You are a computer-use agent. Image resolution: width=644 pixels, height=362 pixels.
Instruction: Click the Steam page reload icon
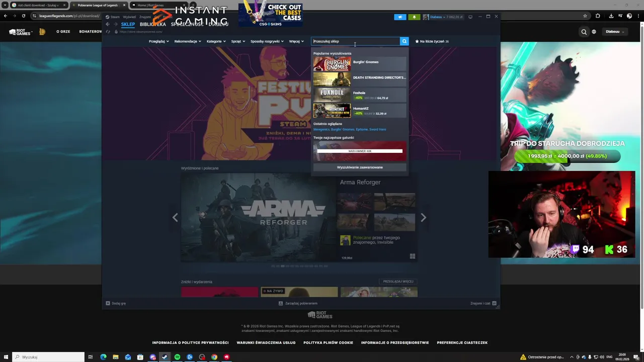click(x=108, y=32)
